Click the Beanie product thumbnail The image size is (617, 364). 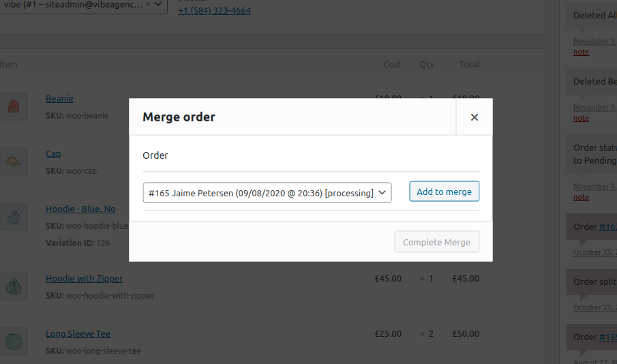pyautogui.click(x=14, y=106)
